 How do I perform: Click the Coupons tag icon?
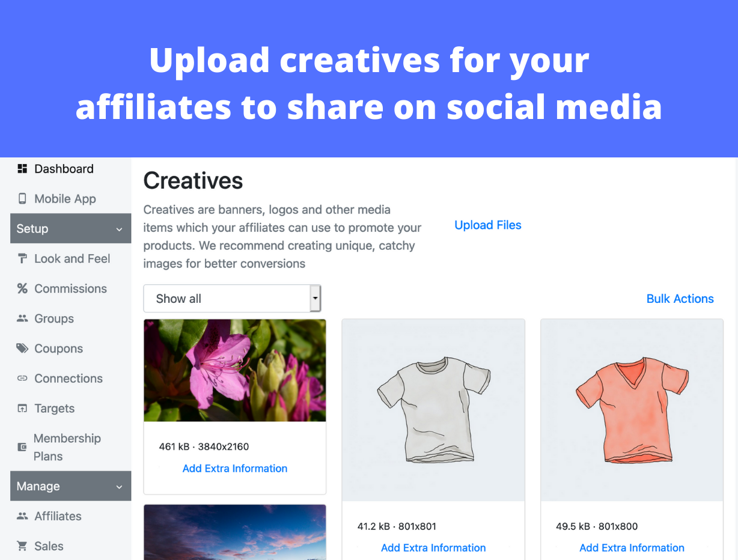tap(22, 348)
